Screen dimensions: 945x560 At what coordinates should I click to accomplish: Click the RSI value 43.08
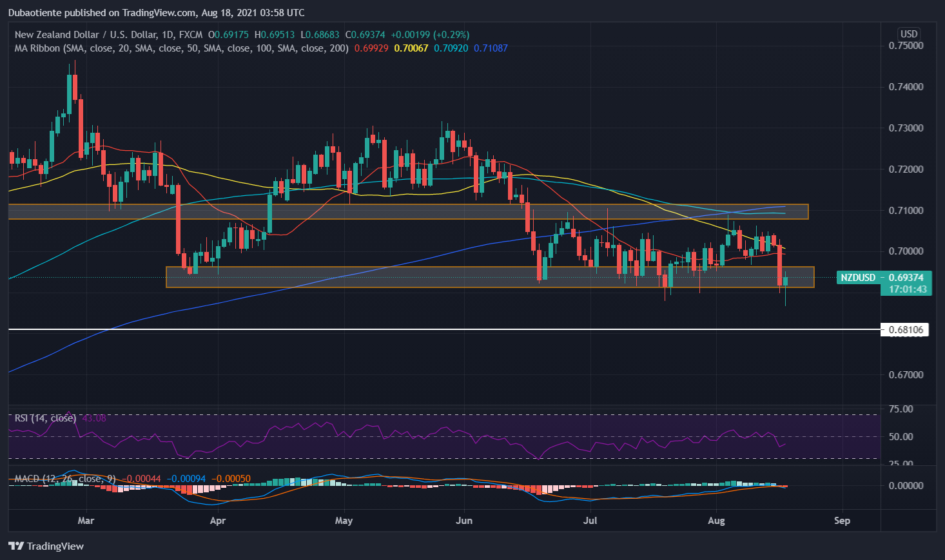click(94, 418)
